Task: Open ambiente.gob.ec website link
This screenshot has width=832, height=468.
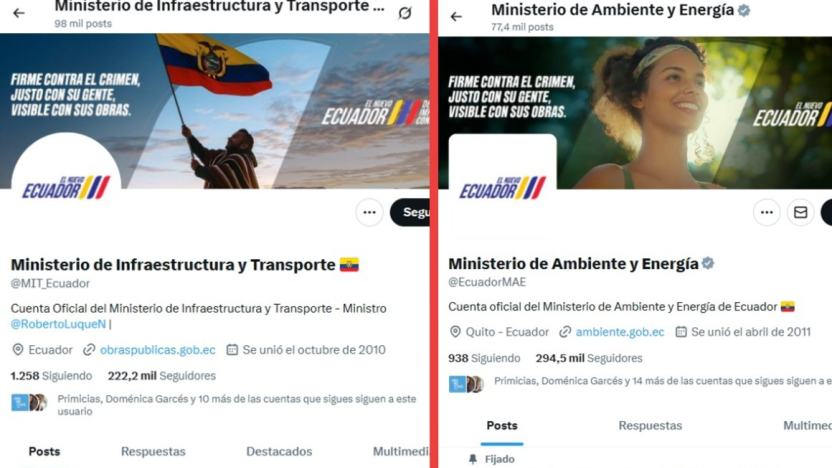Action: click(x=620, y=332)
